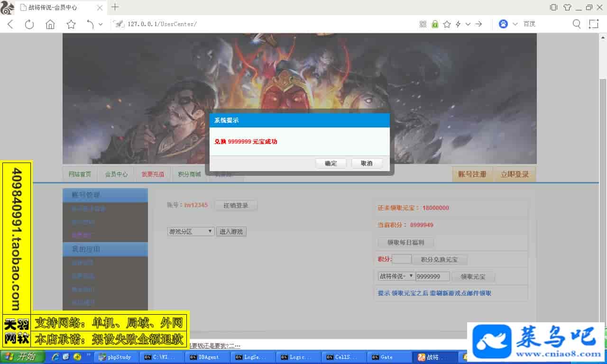The height and width of the screenshot is (364, 607).
Task: Click the Windows 开始 start button
Action: point(22,357)
